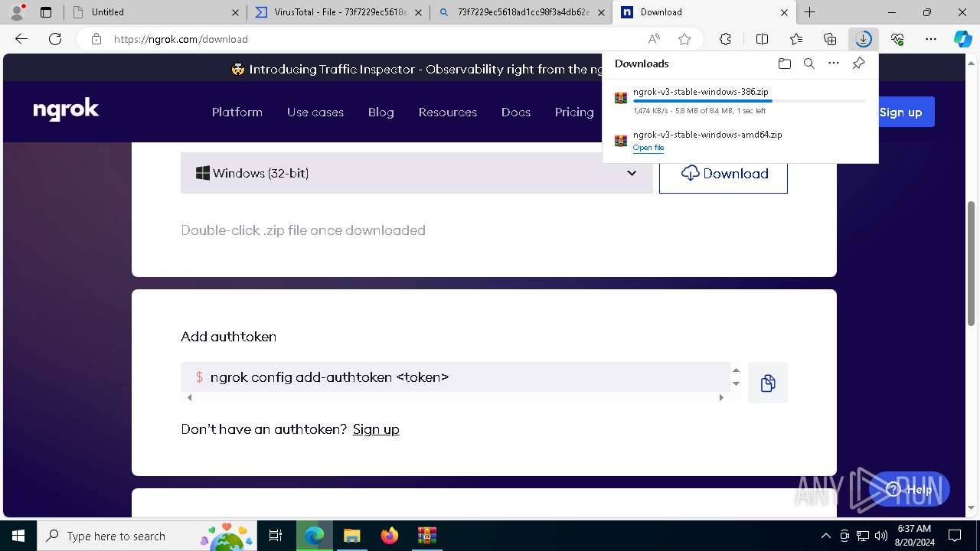Open the Pricing page
Image resolution: width=980 pixels, height=551 pixels.
tap(574, 112)
